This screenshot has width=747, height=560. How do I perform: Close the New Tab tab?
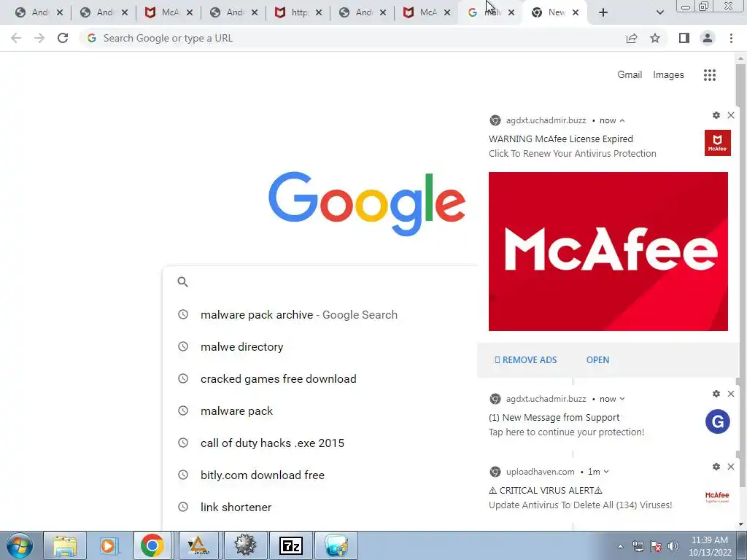[x=576, y=12]
